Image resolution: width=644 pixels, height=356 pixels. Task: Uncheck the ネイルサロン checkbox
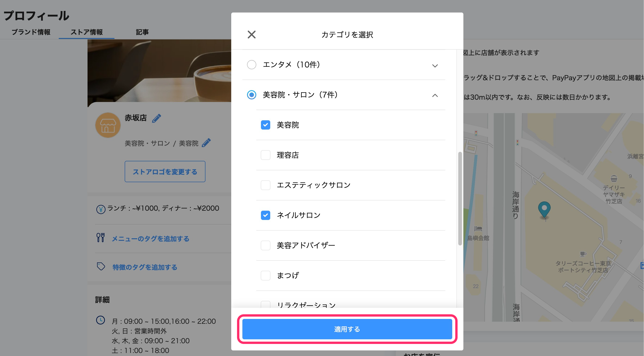coord(266,215)
